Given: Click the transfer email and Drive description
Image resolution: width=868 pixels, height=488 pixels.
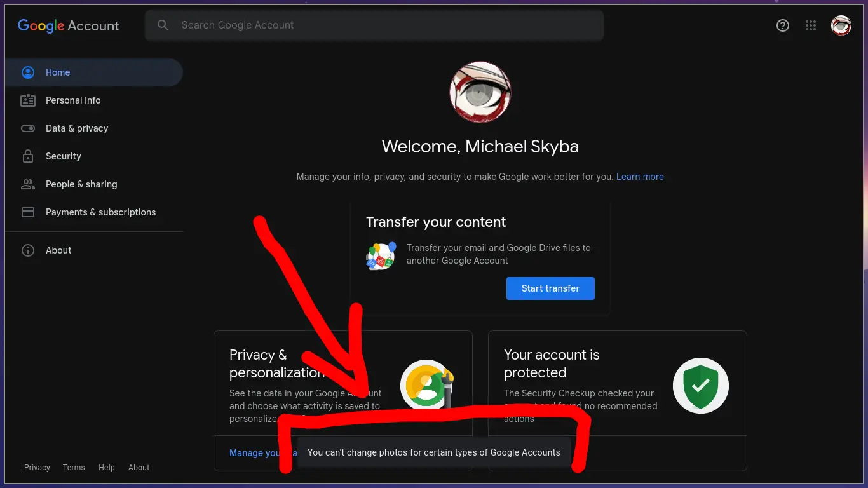Looking at the screenshot, I should click(x=499, y=254).
